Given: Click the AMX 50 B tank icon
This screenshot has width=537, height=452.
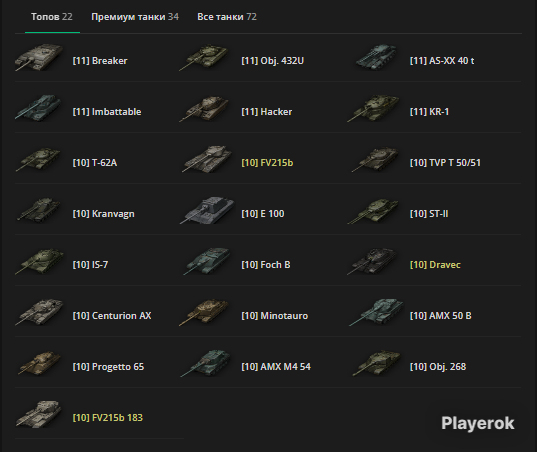Looking at the screenshot, I should 376,312.
